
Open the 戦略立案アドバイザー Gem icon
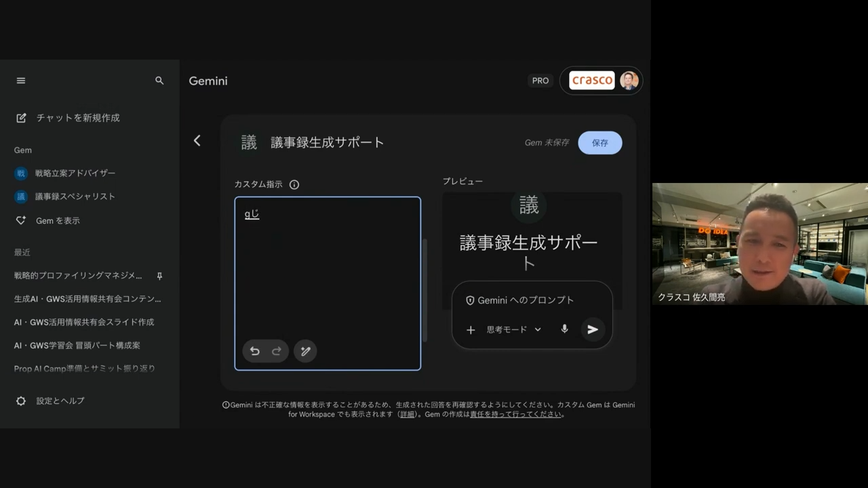[21, 174]
